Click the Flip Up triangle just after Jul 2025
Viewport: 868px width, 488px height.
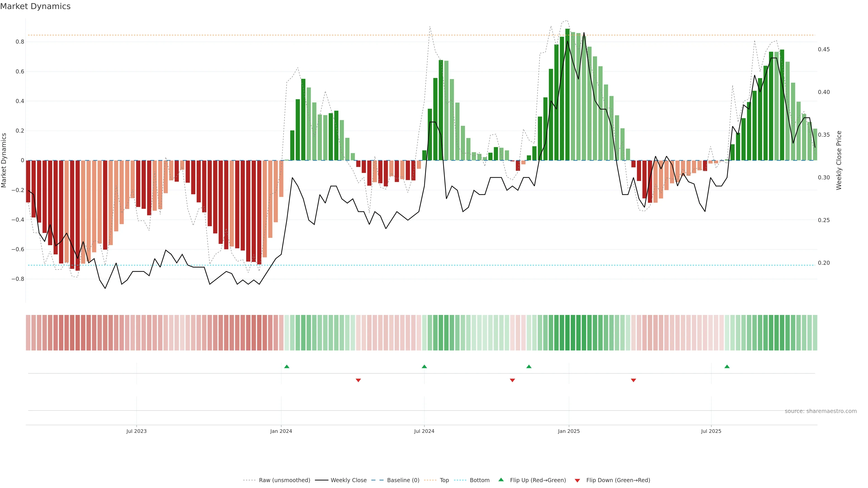tap(727, 366)
